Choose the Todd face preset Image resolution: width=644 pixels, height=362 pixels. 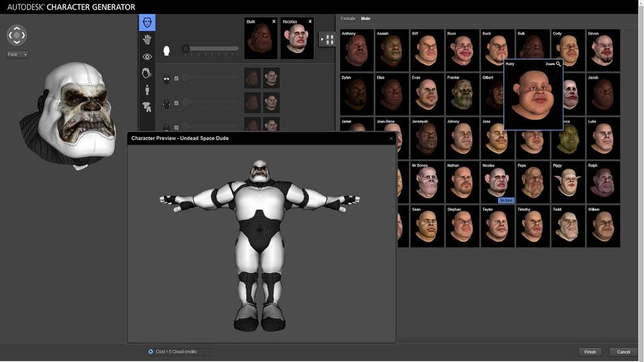[x=568, y=226]
